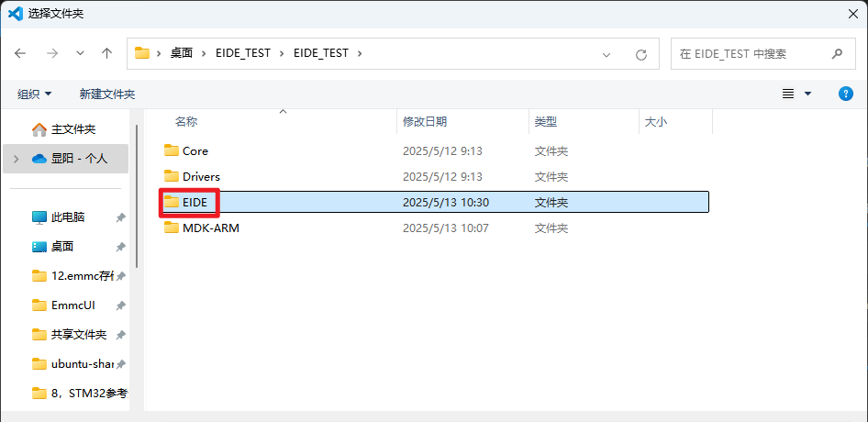Sort by the 大小 column header
Image resolution: width=868 pixels, height=422 pixels.
656,122
